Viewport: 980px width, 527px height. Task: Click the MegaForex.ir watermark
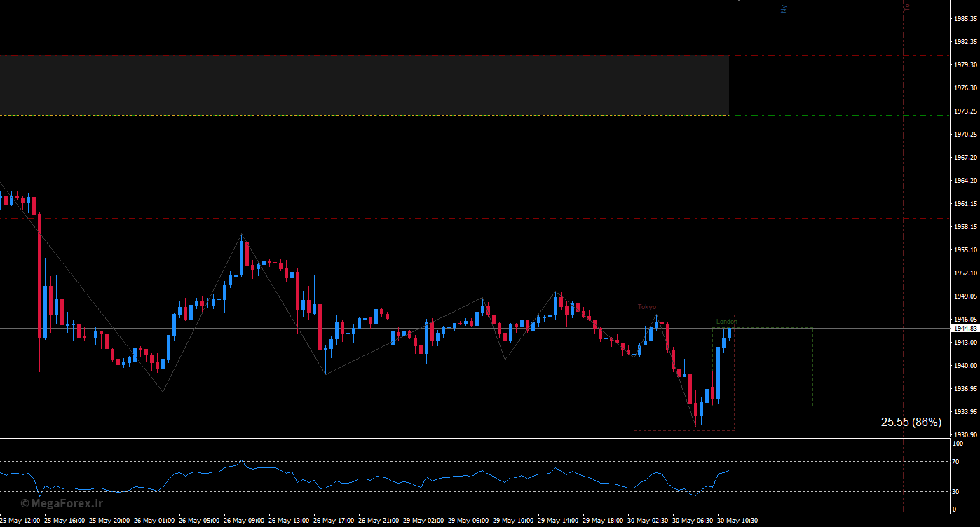click(62, 503)
